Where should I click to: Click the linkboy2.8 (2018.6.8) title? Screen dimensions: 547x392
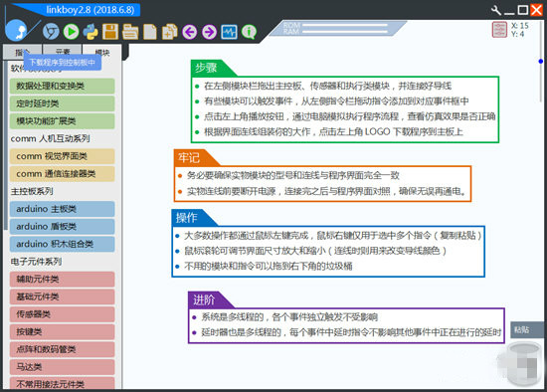(x=90, y=10)
